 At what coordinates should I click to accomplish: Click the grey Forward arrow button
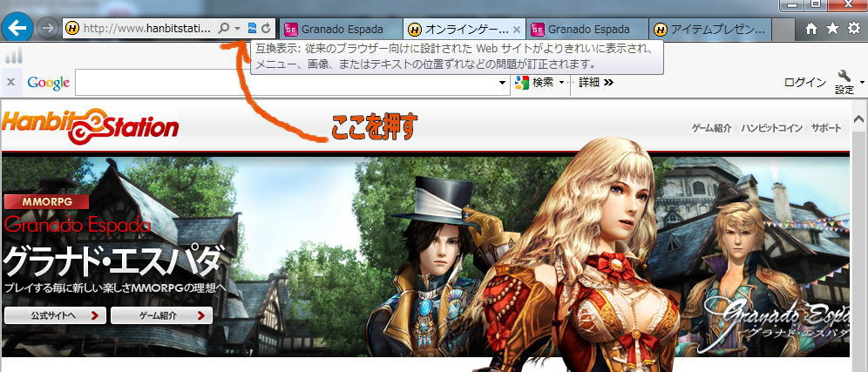pos(48,28)
